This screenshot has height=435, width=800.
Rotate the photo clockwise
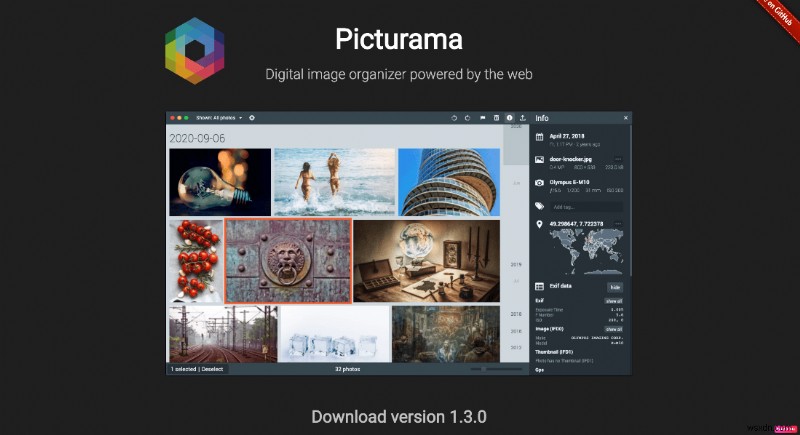click(467, 118)
